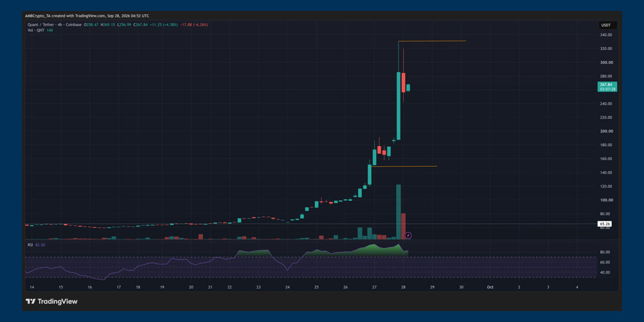This screenshot has width=644, height=322.
Task: Click the 300.00 price axis label
Action: 606,62
